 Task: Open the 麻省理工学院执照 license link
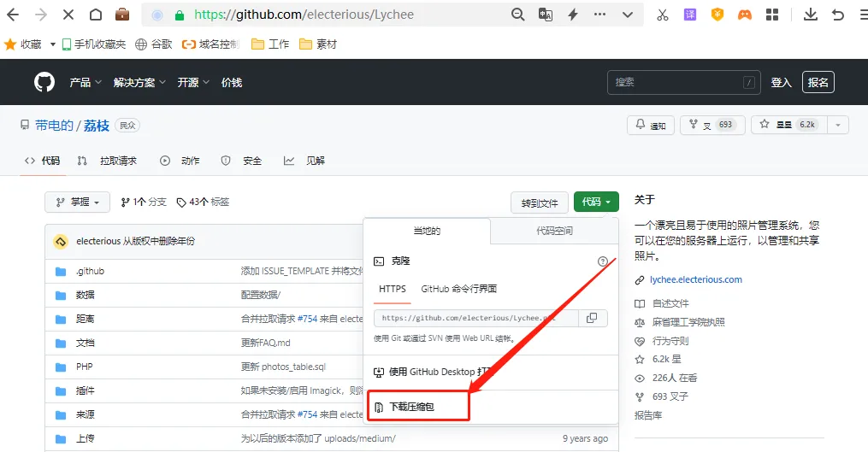[x=688, y=322]
